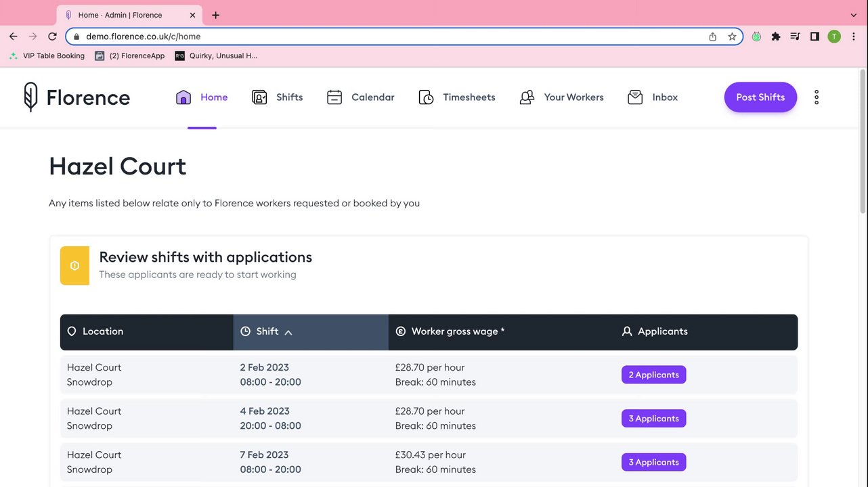Sort table by Shift column arrow
This screenshot has width=868, height=487.
tap(288, 332)
